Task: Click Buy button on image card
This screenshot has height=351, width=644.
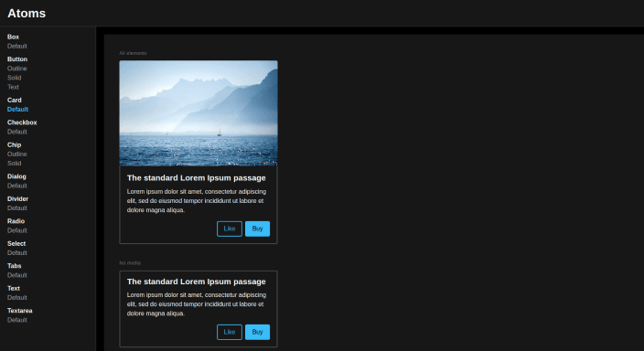Action: coord(258,229)
